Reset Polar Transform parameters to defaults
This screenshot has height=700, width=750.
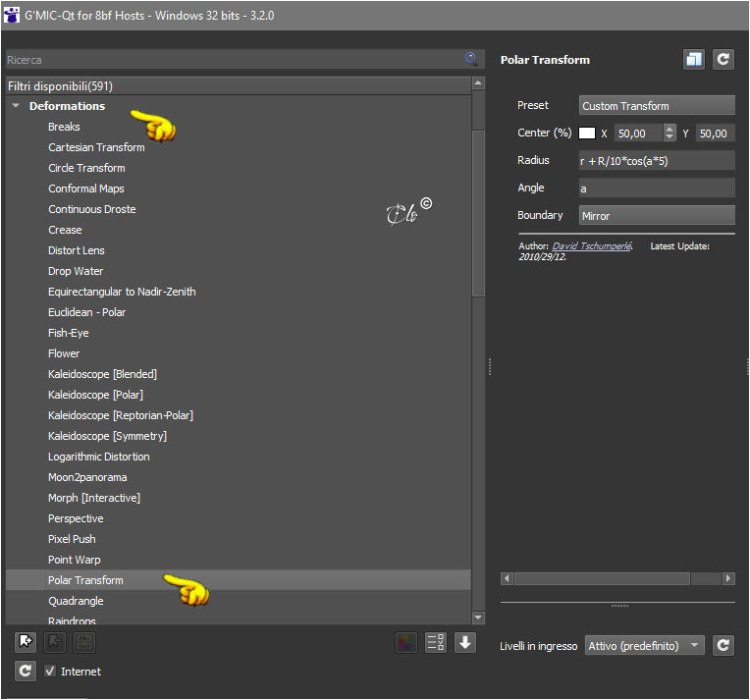723,59
